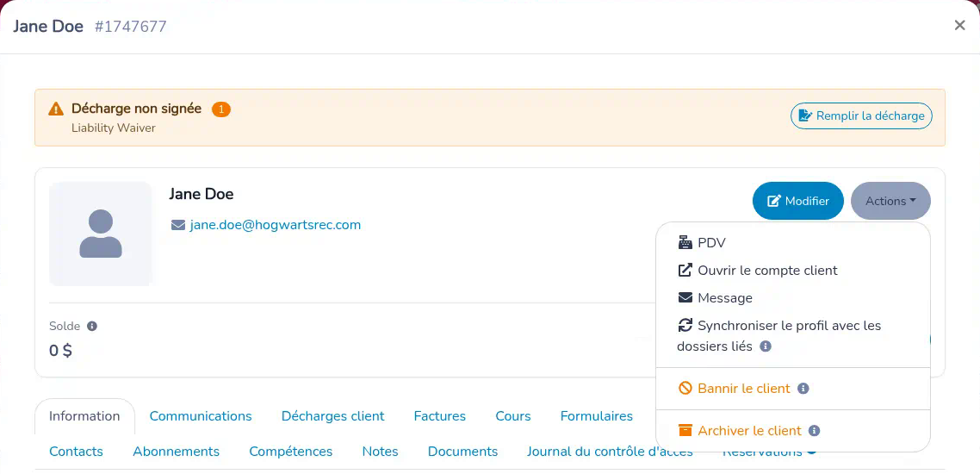Select Ouvrir le compte client
The image size is (980, 474).
(x=792, y=270)
